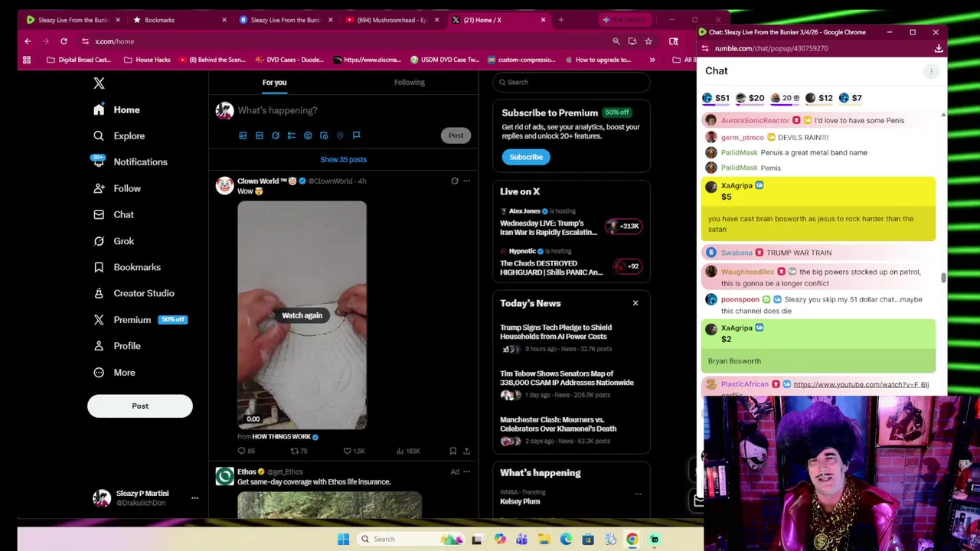980x551 pixels.
Task: Open the Ethos ad more options dots
Action: point(466,472)
